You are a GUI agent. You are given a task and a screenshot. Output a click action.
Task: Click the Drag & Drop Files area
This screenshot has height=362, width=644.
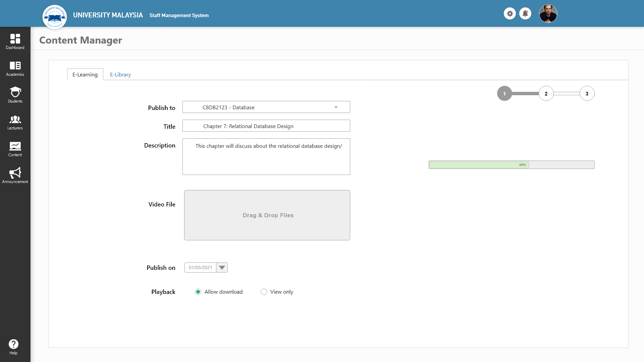(267, 215)
